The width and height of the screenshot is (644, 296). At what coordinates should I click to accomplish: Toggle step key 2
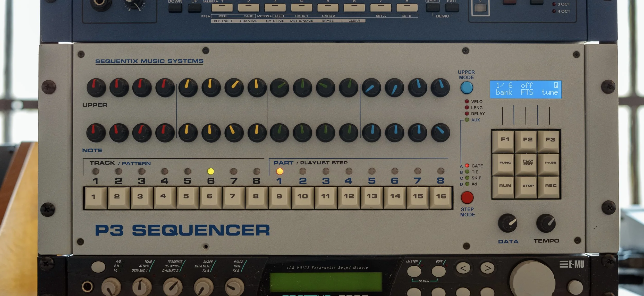[118, 198]
